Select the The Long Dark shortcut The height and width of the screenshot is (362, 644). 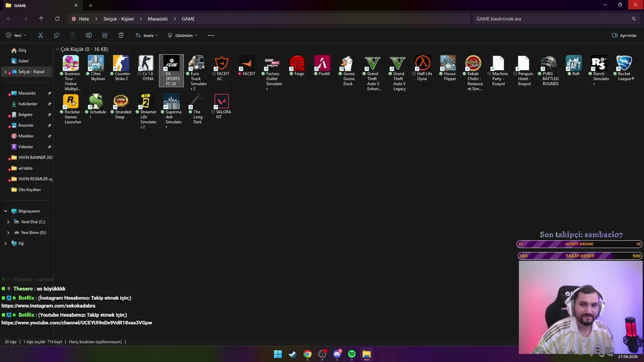click(197, 109)
